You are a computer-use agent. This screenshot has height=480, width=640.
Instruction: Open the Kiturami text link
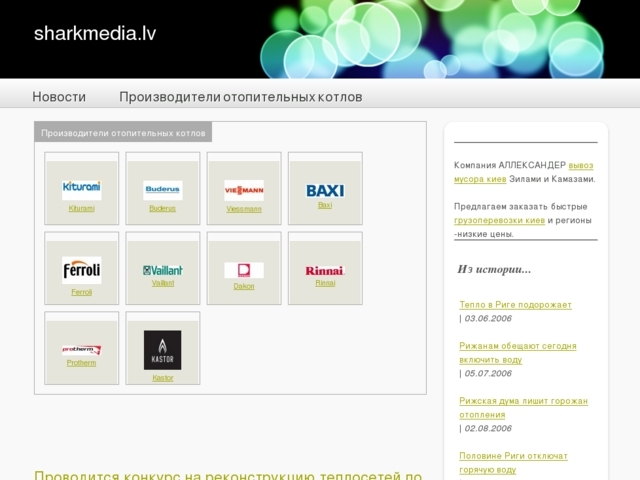(x=82, y=208)
